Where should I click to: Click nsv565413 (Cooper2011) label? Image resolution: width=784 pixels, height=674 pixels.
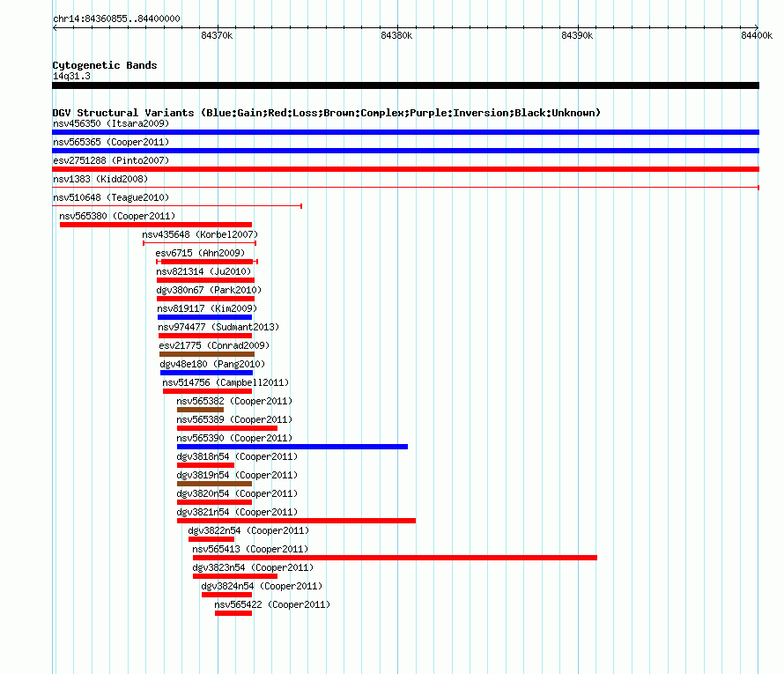tap(250, 549)
